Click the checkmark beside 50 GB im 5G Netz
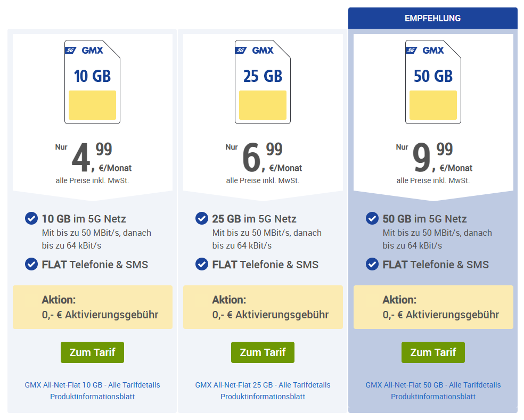524x420 pixels. click(372, 219)
